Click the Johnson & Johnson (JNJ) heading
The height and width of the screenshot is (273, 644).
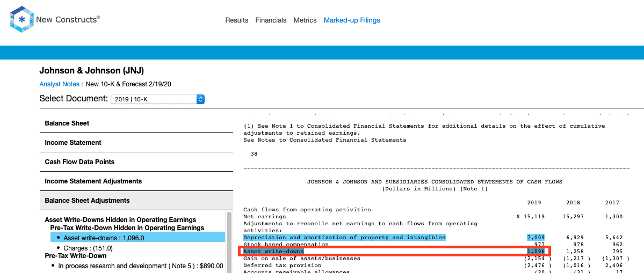[92, 70]
